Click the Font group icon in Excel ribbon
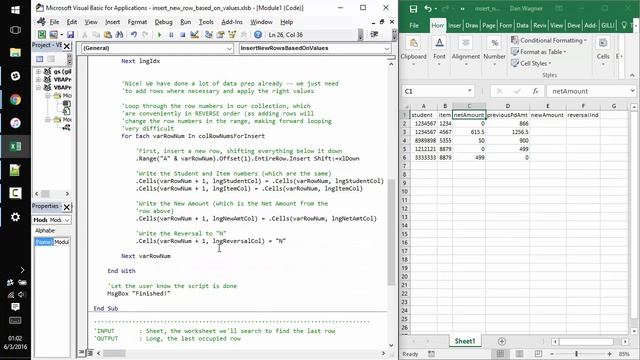The width and height of the screenshot is (640, 360). point(439,43)
